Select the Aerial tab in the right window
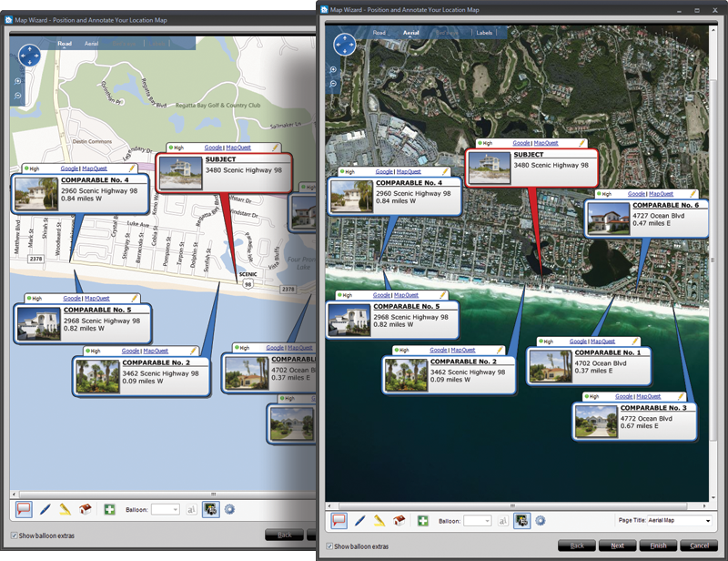 pyautogui.click(x=411, y=33)
